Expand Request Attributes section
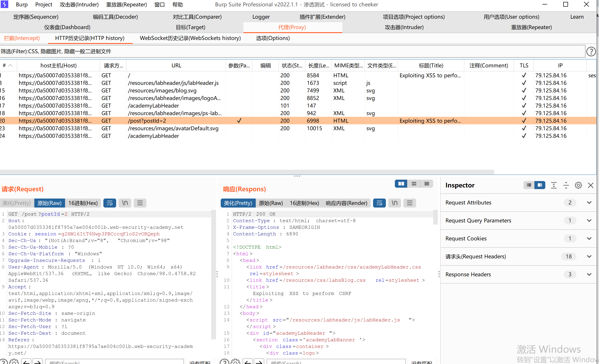This screenshot has height=364, width=599. pyautogui.click(x=589, y=203)
